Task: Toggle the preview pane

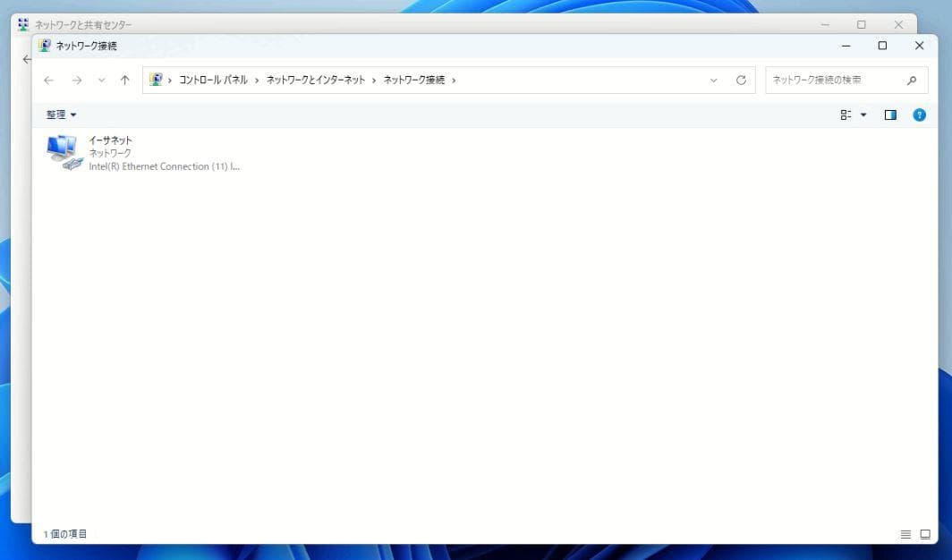Action: (890, 115)
